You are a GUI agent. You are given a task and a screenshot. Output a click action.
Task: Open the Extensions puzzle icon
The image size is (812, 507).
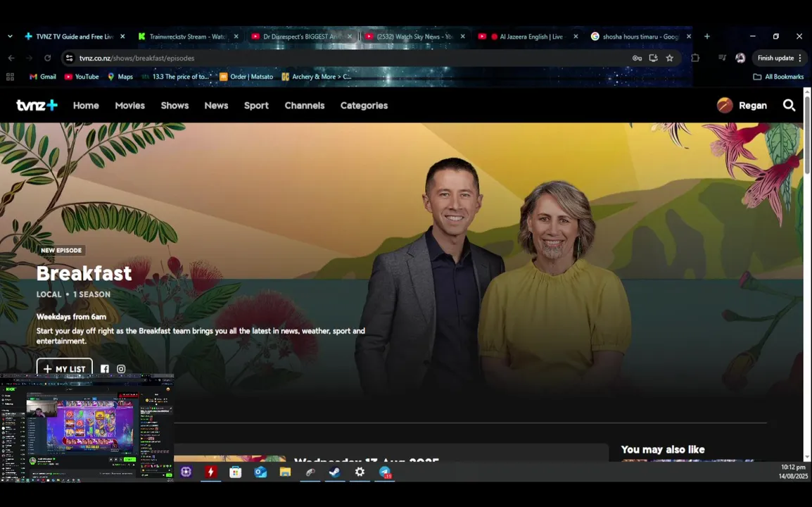point(695,58)
